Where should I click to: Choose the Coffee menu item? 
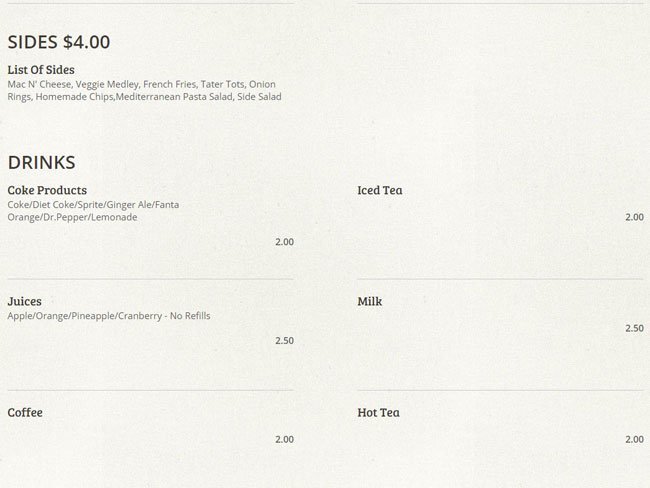[x=25, y=412]
